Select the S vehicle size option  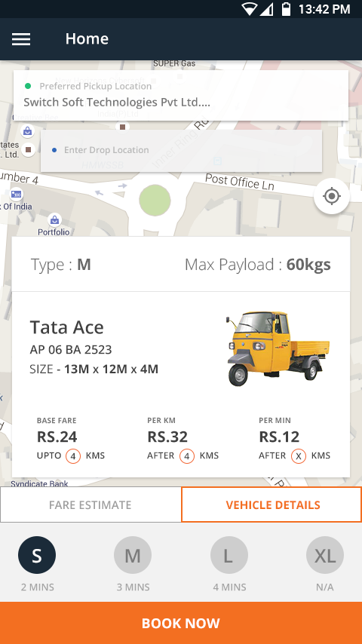pos(37,555)
